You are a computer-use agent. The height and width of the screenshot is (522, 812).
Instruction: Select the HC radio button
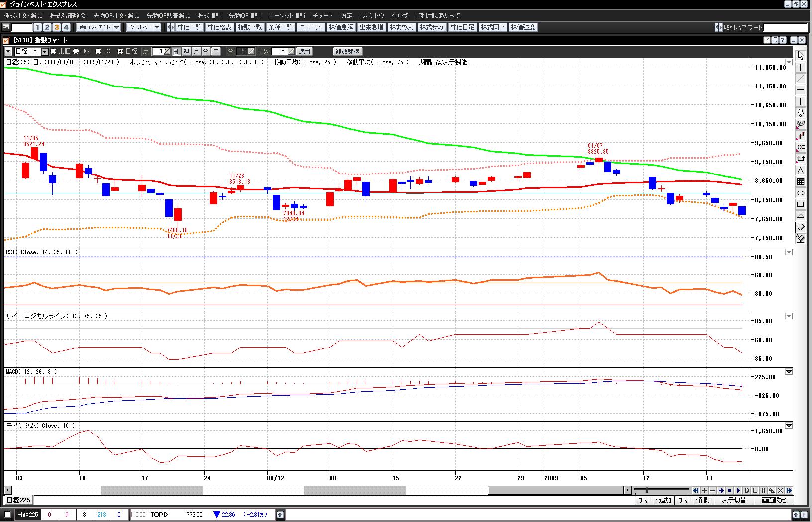(x=76, y=51)
